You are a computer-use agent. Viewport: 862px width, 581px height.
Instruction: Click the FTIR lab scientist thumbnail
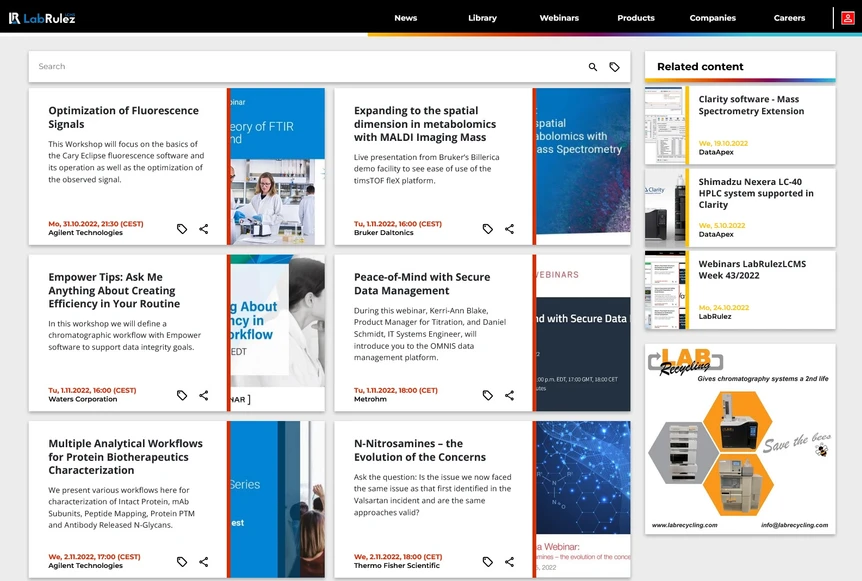click(x=278, y=167)
